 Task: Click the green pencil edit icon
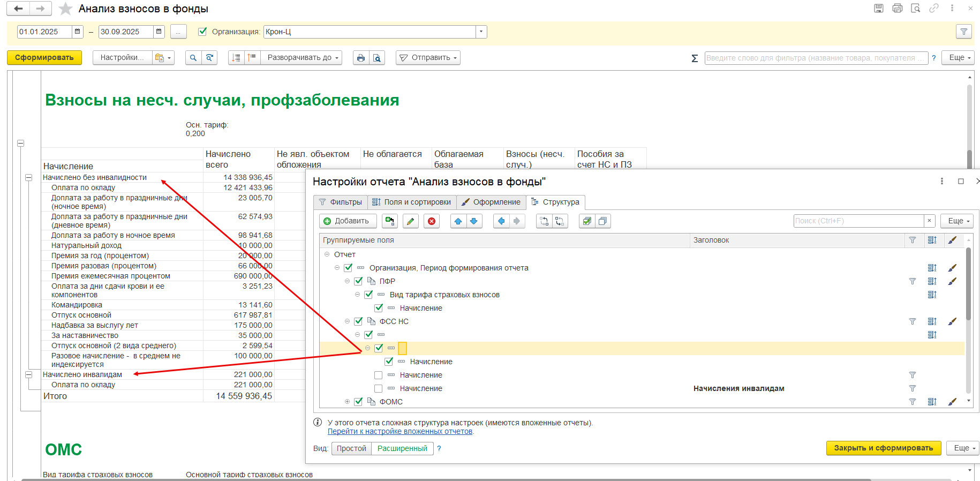tap(410, 221)
